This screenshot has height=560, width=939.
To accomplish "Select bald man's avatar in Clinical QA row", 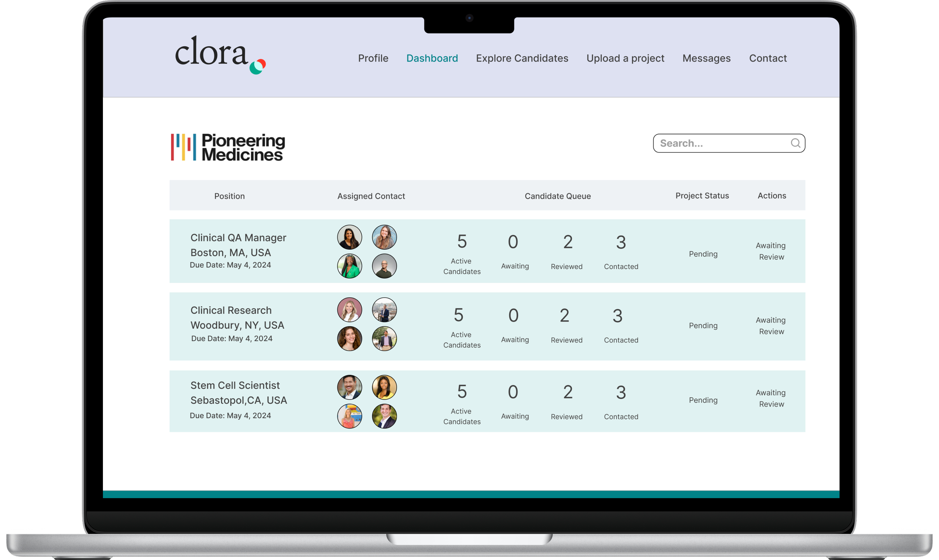I will [384, 266].
